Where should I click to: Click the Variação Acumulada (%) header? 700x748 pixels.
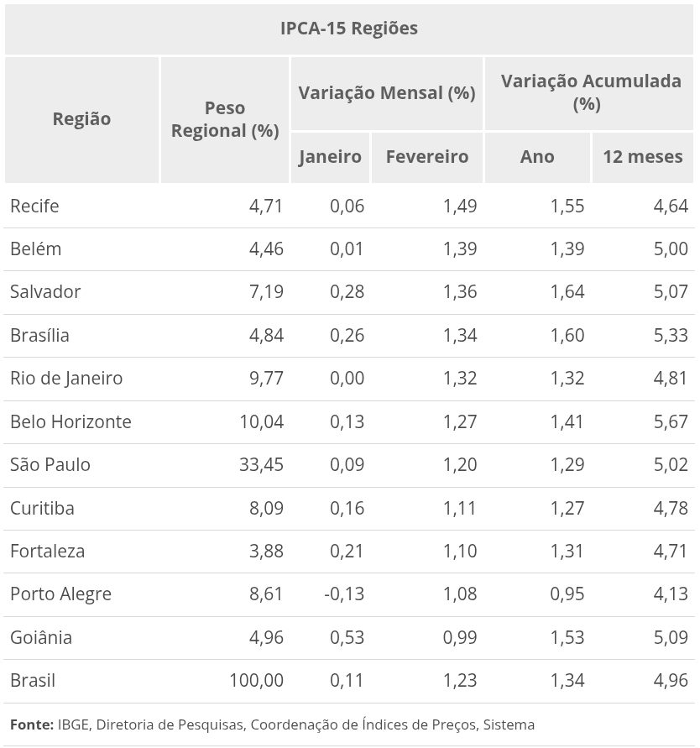[590, 92]
